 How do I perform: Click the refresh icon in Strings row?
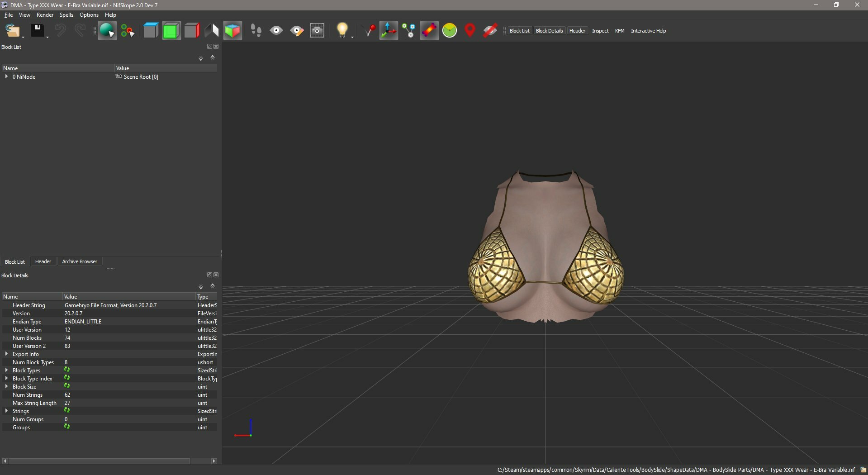[67, 410]
